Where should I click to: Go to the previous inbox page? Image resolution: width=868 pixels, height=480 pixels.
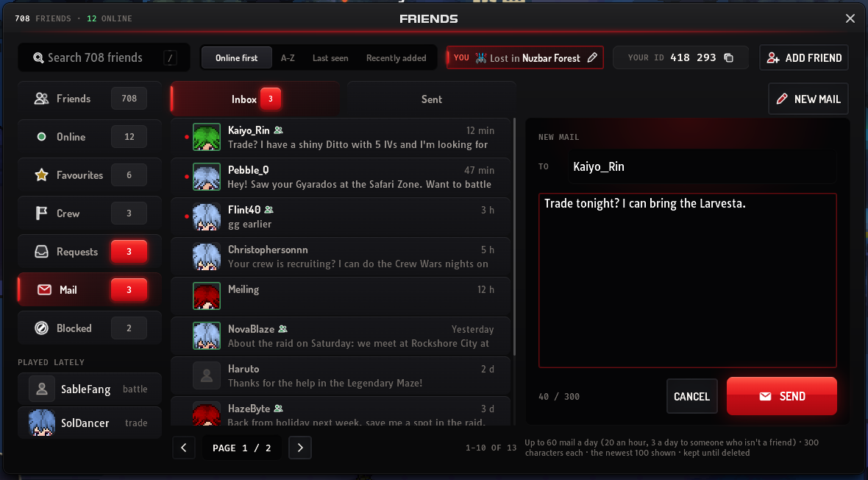[x=184, y=448]
